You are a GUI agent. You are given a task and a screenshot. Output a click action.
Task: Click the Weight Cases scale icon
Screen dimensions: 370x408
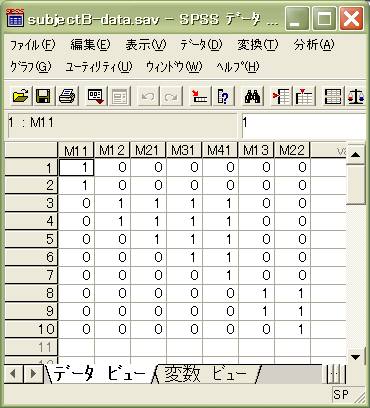[356, 97]
